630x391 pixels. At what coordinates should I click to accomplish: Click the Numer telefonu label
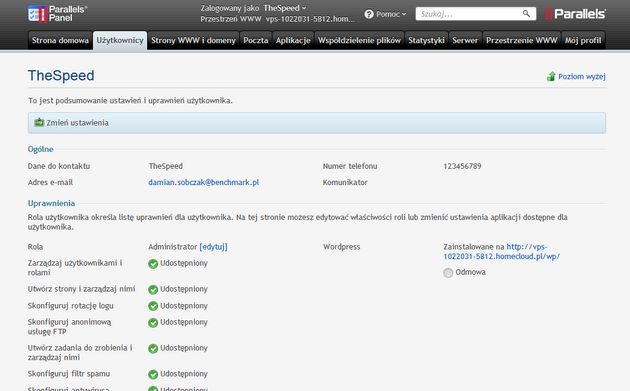point(350,166)
